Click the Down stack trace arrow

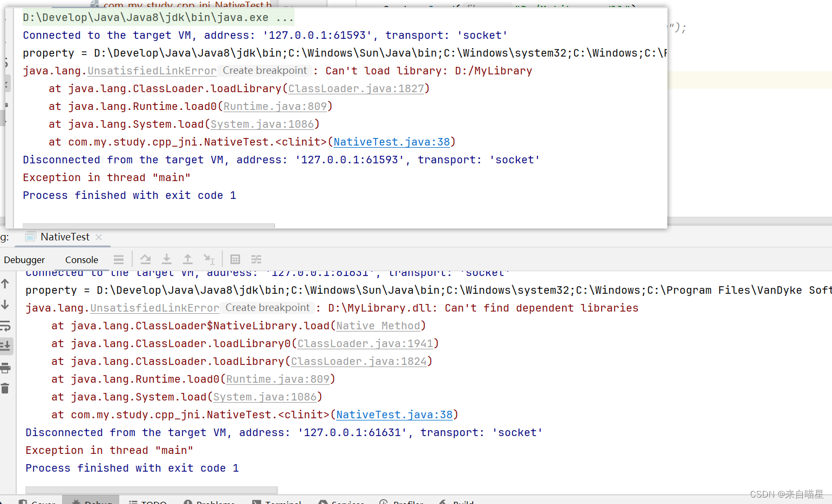click(5, 305)
